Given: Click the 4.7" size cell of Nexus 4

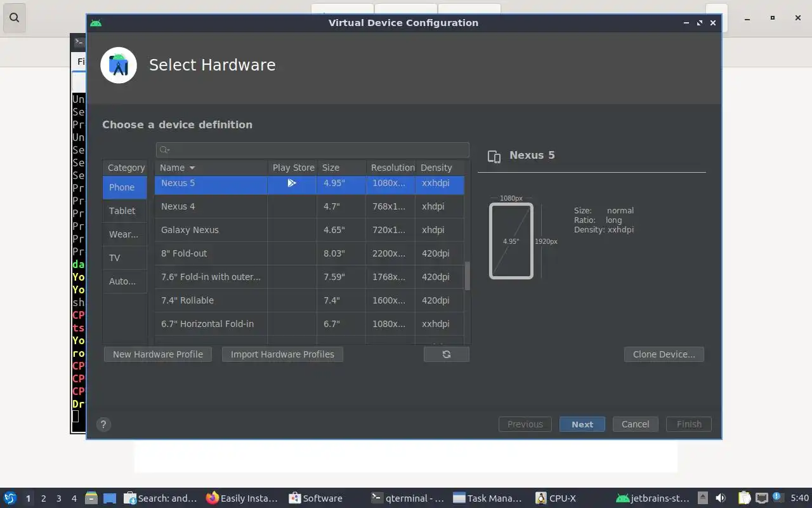Looking at the screenshot, I should click(341, 206).
